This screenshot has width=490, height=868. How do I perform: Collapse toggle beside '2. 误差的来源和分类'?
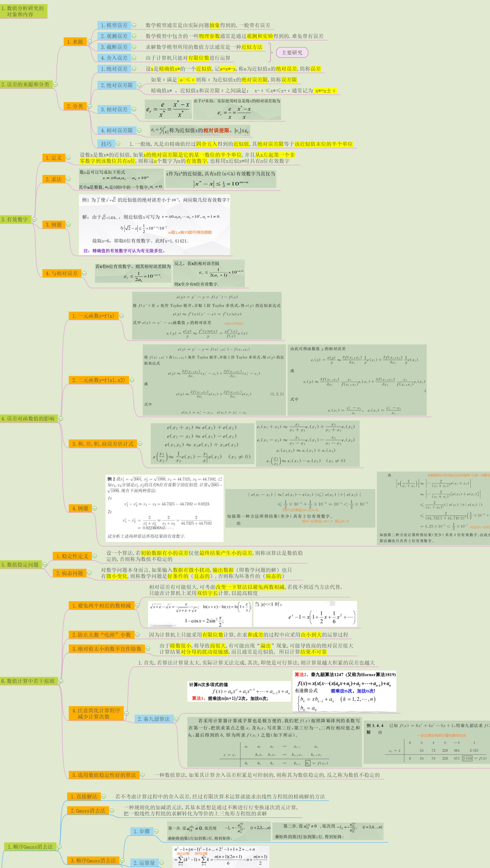pyautogui.click(x=56, y=84)
